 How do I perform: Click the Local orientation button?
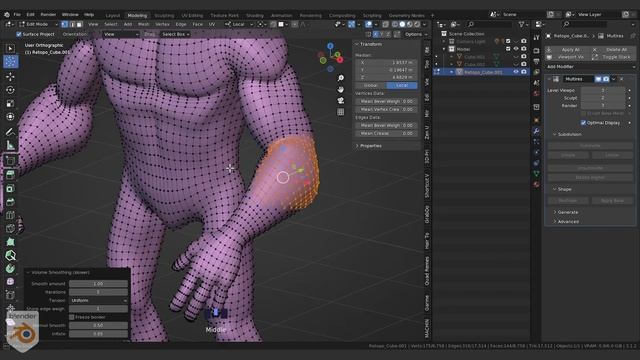[402, 85]
